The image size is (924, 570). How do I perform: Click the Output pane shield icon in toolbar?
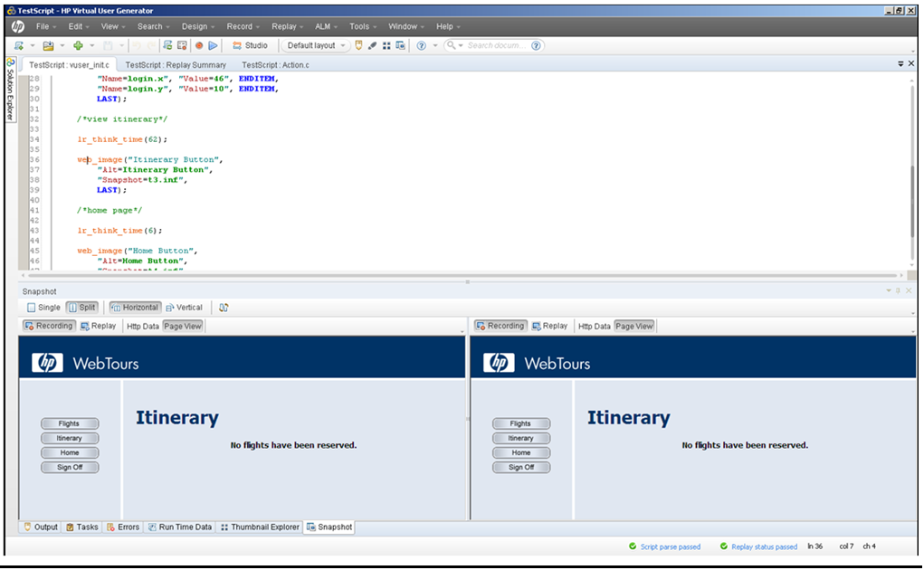(358, 45)
